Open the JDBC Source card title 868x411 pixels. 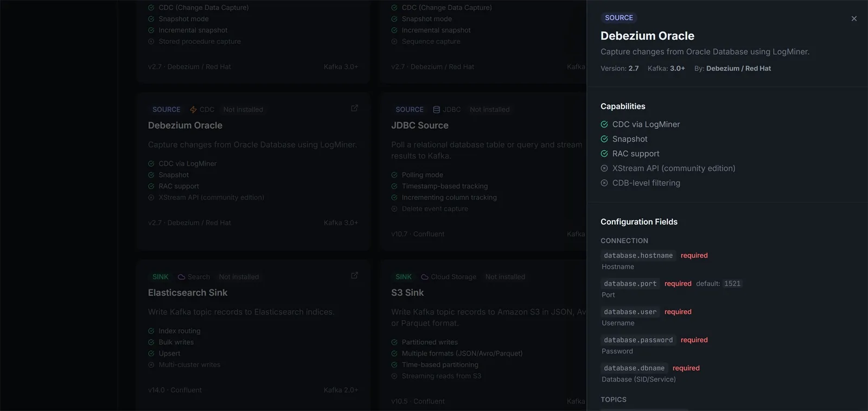pos(420,125)
